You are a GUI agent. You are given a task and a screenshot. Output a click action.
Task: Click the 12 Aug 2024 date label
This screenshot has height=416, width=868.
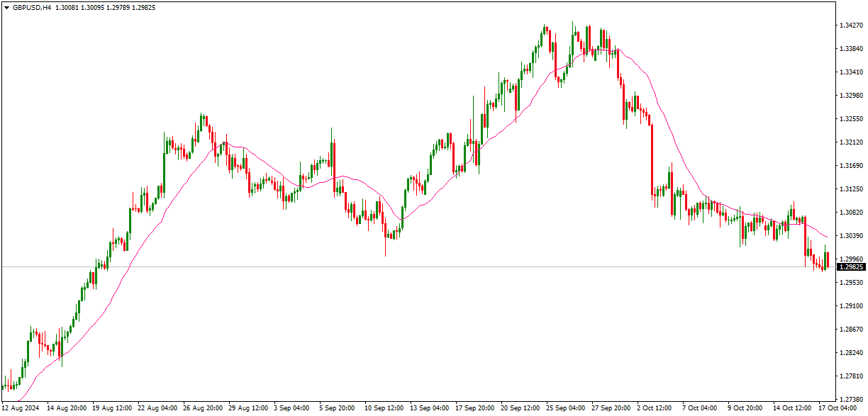coord(21,408)
